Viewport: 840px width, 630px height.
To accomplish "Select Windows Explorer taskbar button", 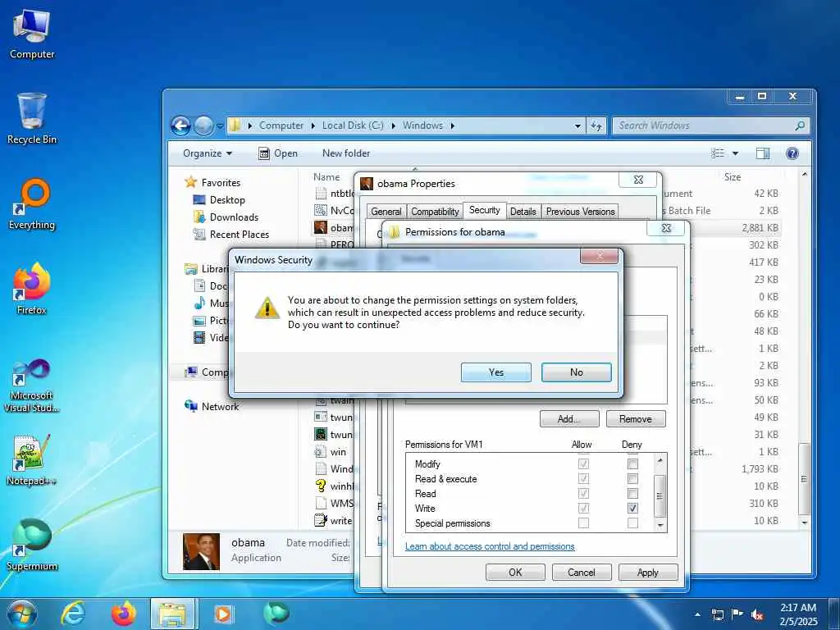I will click(x=173, y=614).
